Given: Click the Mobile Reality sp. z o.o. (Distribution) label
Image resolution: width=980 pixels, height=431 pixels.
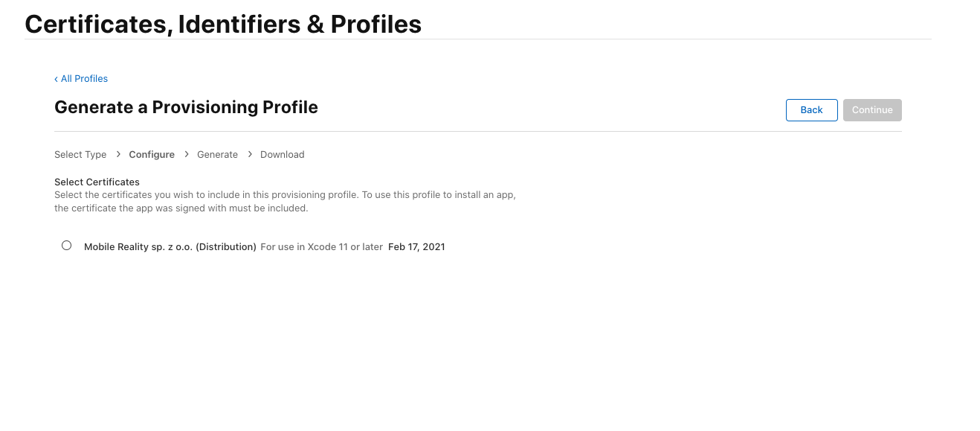Looking at the screenshot, I should (x=170, y=247).
